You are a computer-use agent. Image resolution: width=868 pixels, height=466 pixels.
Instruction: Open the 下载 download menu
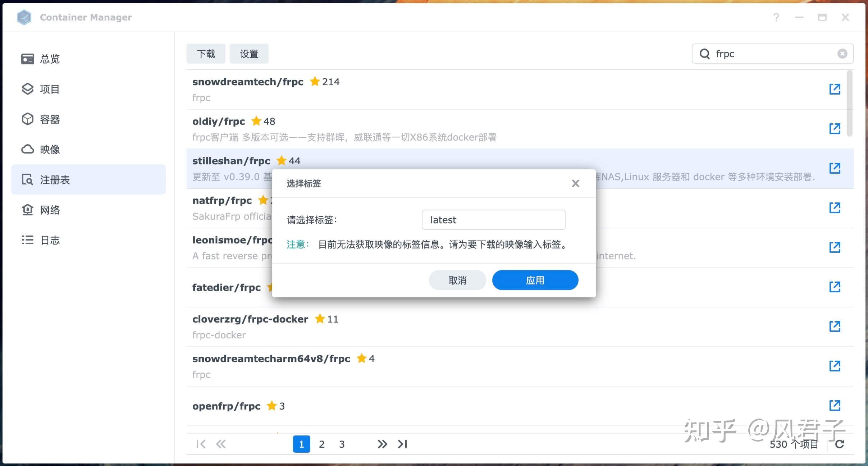[206, 53]
